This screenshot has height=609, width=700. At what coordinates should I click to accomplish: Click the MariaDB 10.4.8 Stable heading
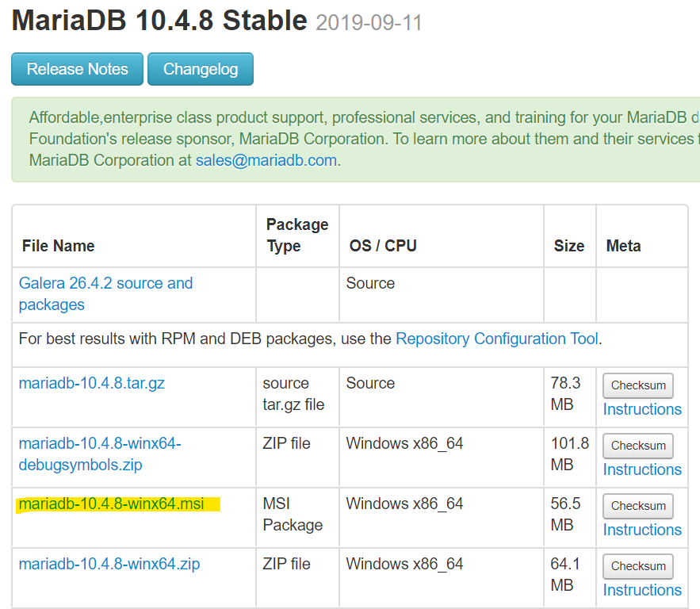tap(159, 21)
